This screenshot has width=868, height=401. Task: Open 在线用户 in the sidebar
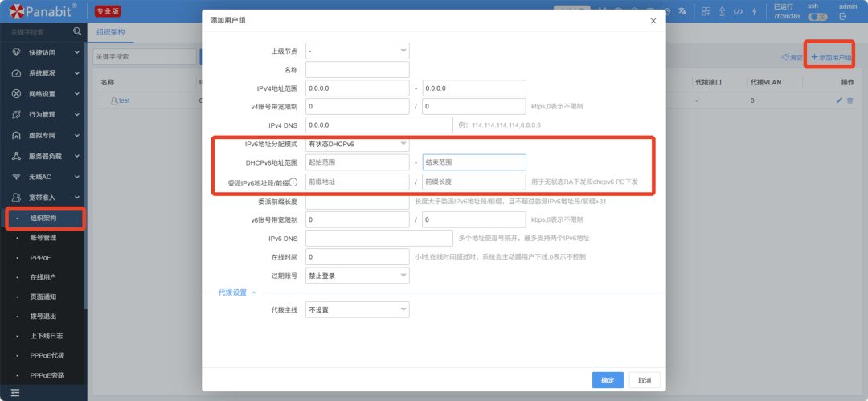point(43,277)
